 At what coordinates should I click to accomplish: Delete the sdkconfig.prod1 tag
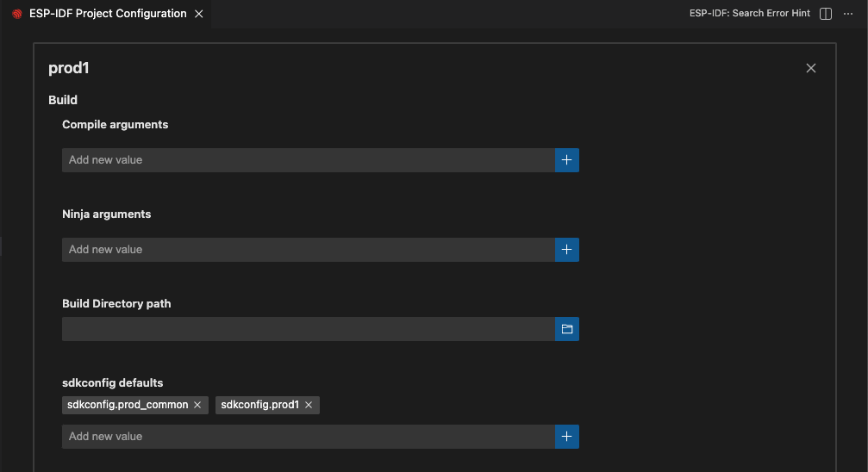309,405
